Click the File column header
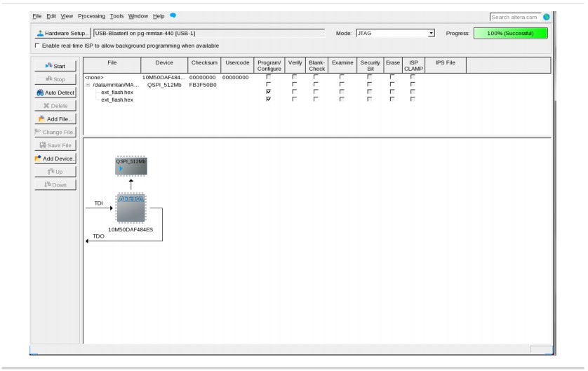The width and height of the screenshot is (588, 371). (112, 65)
